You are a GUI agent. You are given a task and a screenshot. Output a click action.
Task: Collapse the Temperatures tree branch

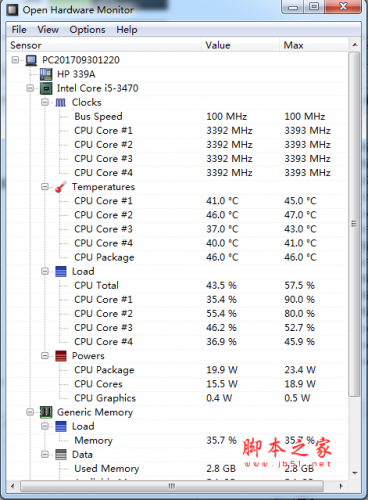coord(45,187)
